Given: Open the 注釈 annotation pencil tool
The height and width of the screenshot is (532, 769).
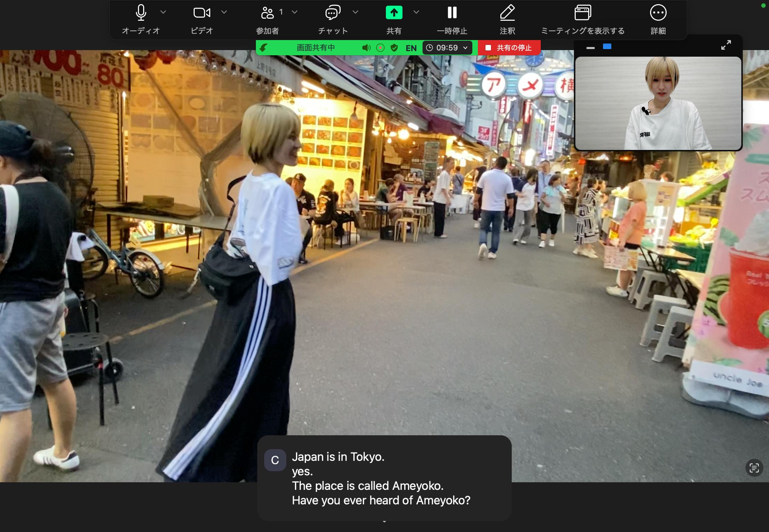Looking at the screenshot, I should 507,13.
